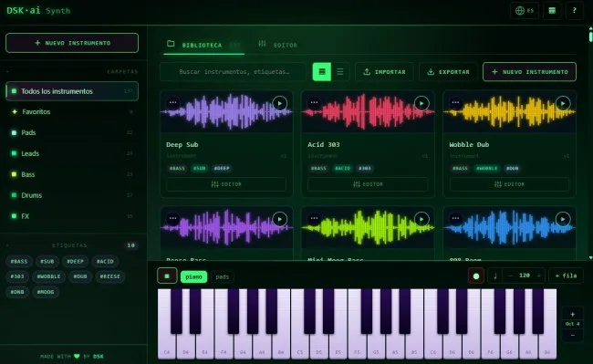Click the calculator-style icon beside the language selector
593x364 pixels.
552,11
